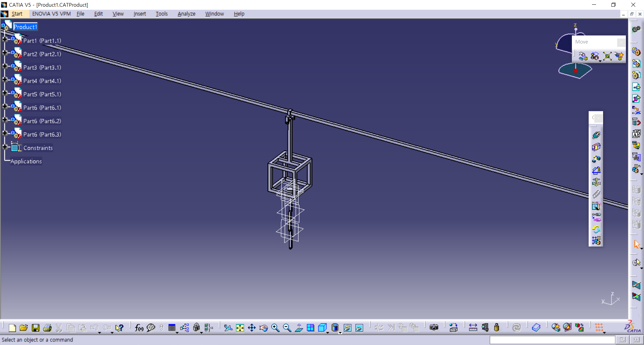
Task: Click the Snap icon in Move toolbar
Action: pos(595,56)
